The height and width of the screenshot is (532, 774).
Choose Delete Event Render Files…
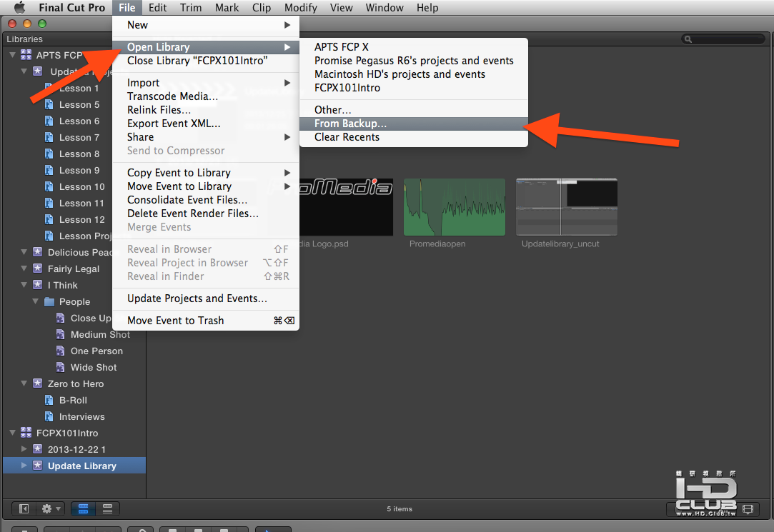click(205, 214)
